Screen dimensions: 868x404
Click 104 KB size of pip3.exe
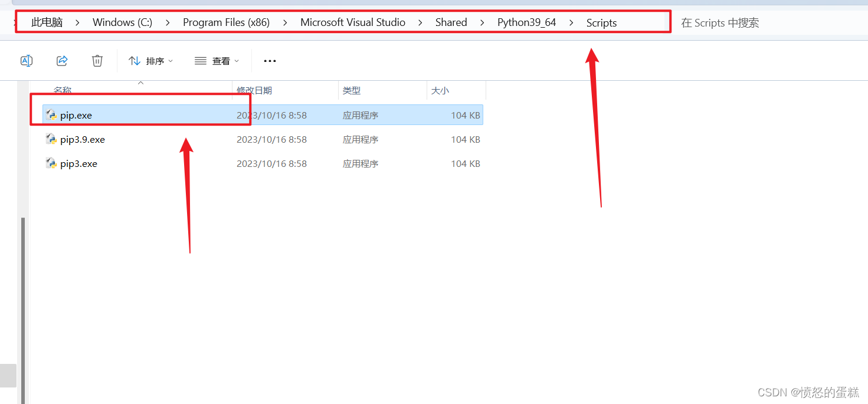tap(466, 164)
